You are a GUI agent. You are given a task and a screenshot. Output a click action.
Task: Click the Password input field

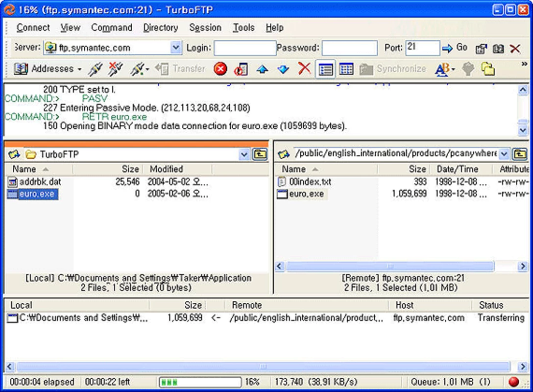(x=349, y=48)
